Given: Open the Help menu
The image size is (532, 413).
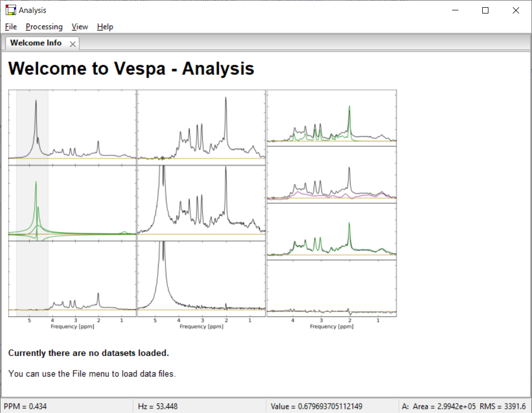Looking at the screenshot, I should coord(105,26).
